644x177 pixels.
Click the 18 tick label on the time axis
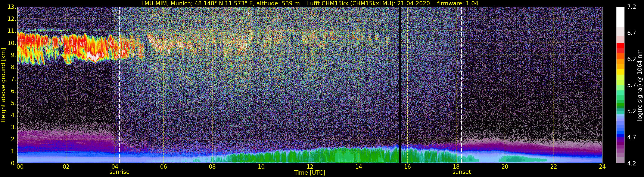click(x=456, y=167)
